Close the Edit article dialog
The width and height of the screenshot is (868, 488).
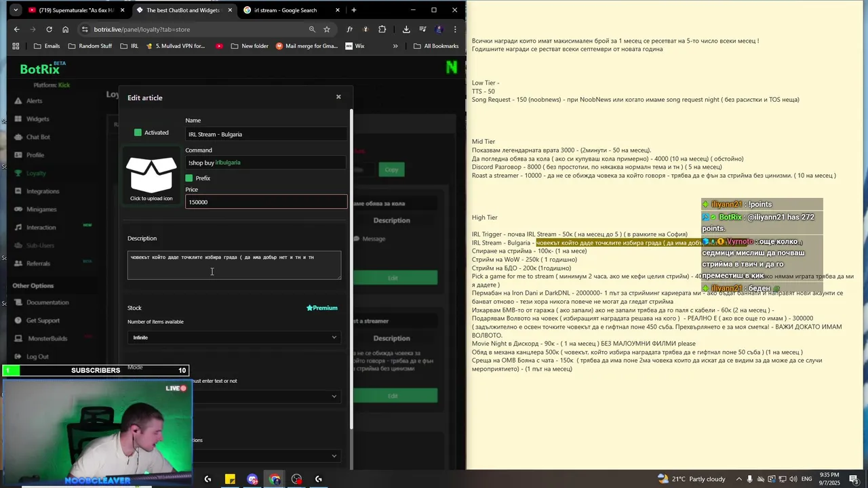[x=338, y=97]
